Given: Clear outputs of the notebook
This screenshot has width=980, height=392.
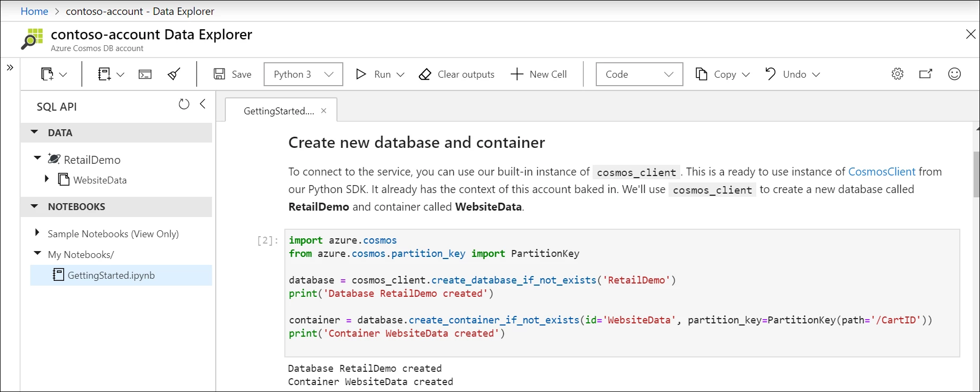Looking at the screenshot, I should point(457,74).
